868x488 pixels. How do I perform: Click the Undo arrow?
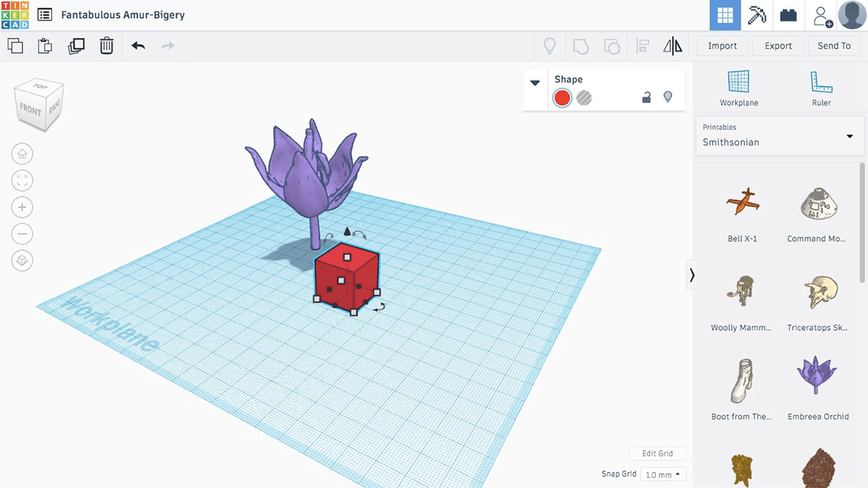[138, 46]
